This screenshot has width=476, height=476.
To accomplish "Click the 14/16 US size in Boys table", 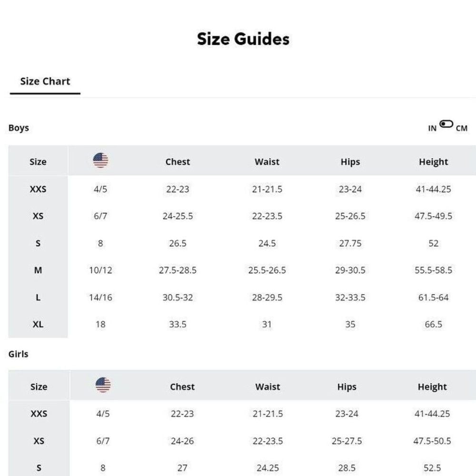I will click(100, 297).
